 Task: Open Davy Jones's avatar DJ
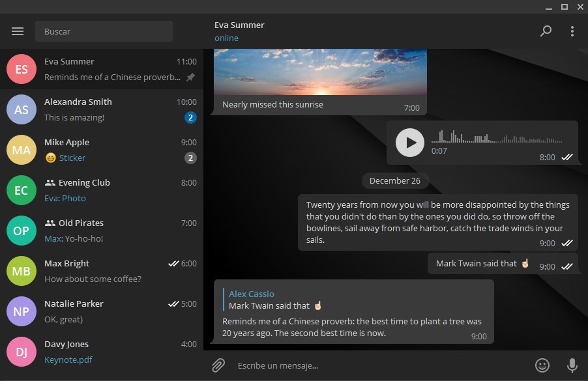(x=22, y=352)
